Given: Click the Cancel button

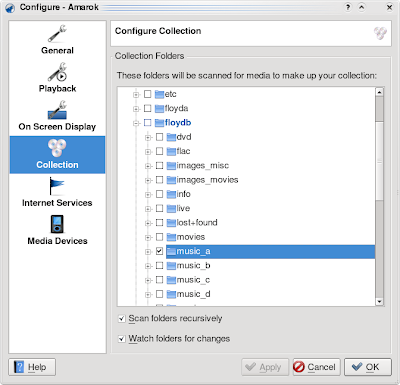Looking at the screenshot, I should [x=317, y=367].
